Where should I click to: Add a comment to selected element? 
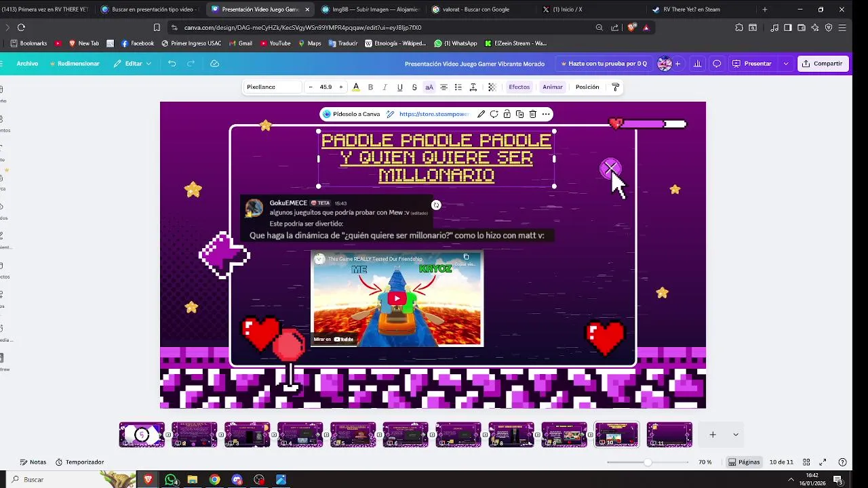[494, 114]
